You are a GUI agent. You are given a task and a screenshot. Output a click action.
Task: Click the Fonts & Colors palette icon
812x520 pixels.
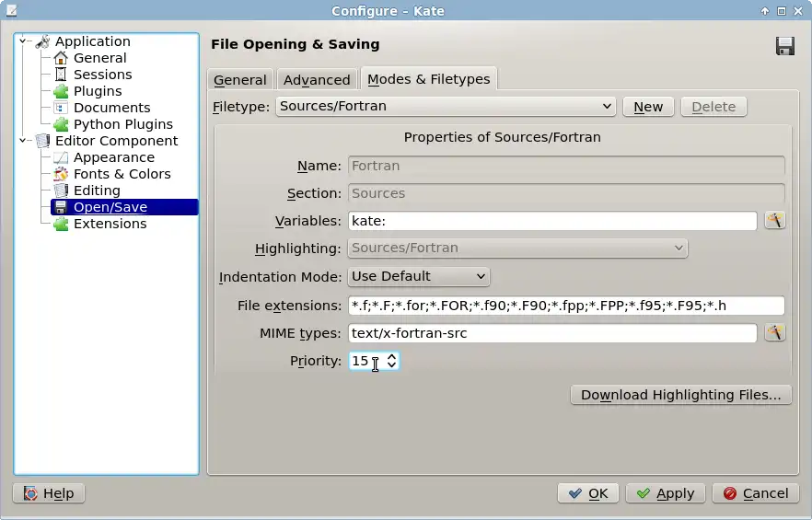click(61, 174)
